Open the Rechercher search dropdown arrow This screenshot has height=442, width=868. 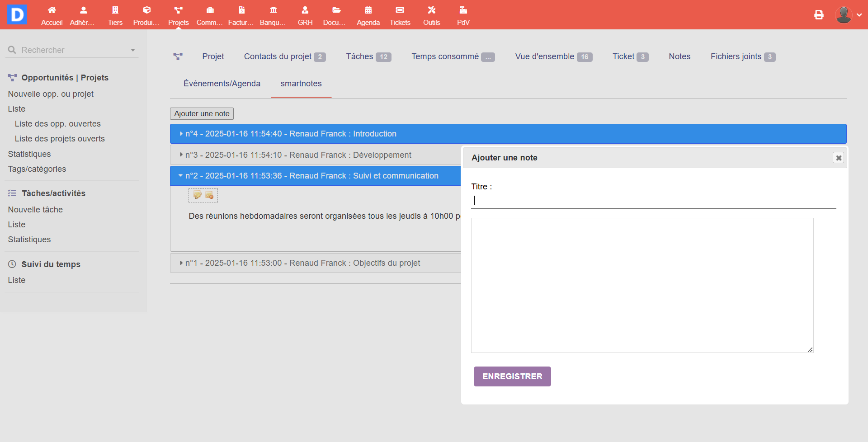[133, 50]
